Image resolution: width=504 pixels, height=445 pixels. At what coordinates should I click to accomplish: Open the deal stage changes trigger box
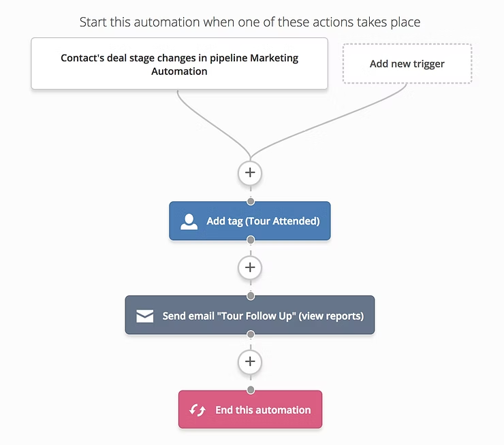click(179, 63)
